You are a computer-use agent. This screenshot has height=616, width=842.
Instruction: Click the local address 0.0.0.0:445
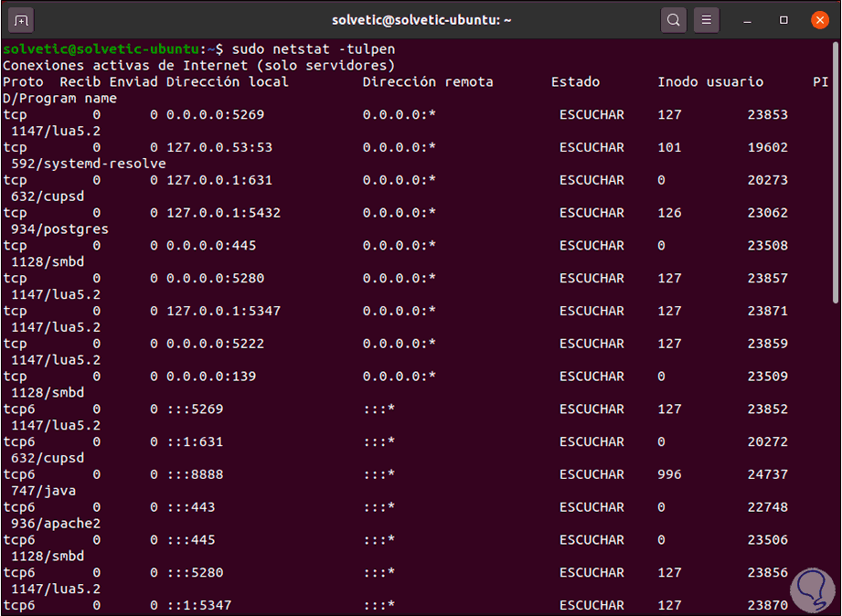click(x=211, y=246)
